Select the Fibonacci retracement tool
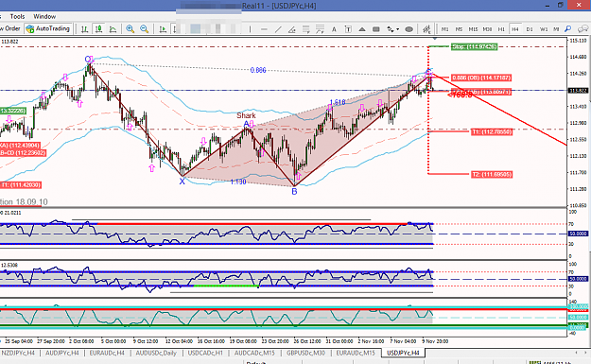The height and width of the screenshot is (364, 591). pos(305,29)
